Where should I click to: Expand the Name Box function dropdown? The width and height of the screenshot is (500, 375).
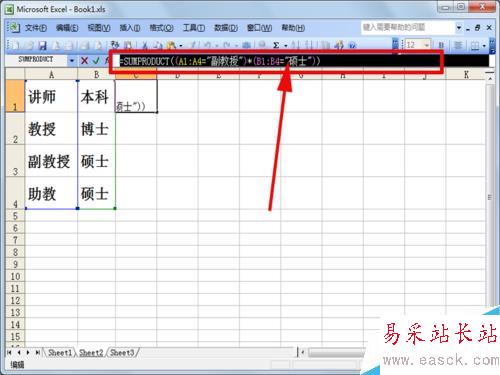72,61
